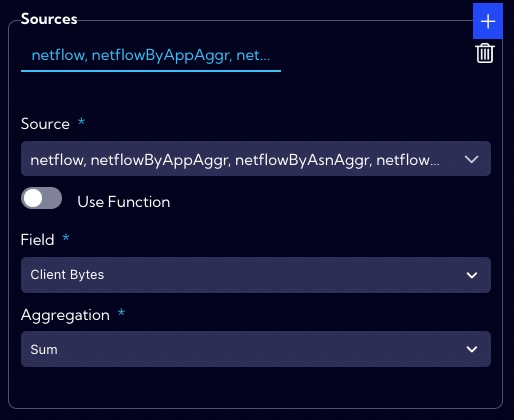This screenshot has height=420, width=514.
Task: Add a new source with the plus button
Action: pos(488,21)
